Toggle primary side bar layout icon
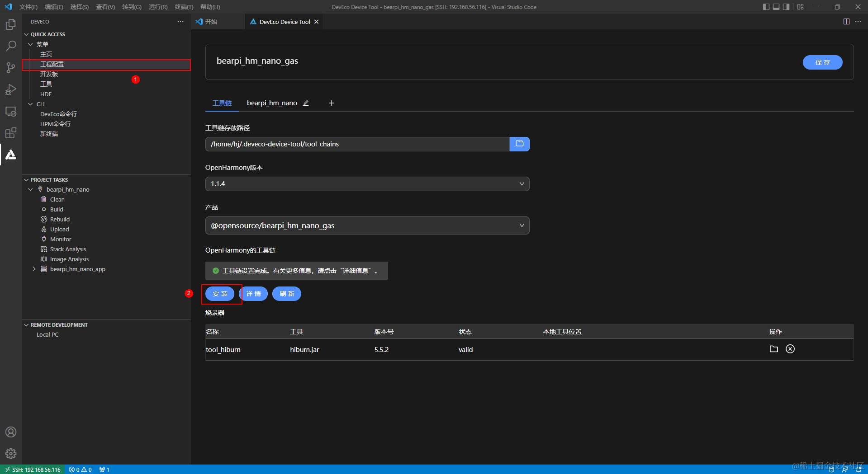Viewport: 868px width, 474px height. click(x=766, y=7)
